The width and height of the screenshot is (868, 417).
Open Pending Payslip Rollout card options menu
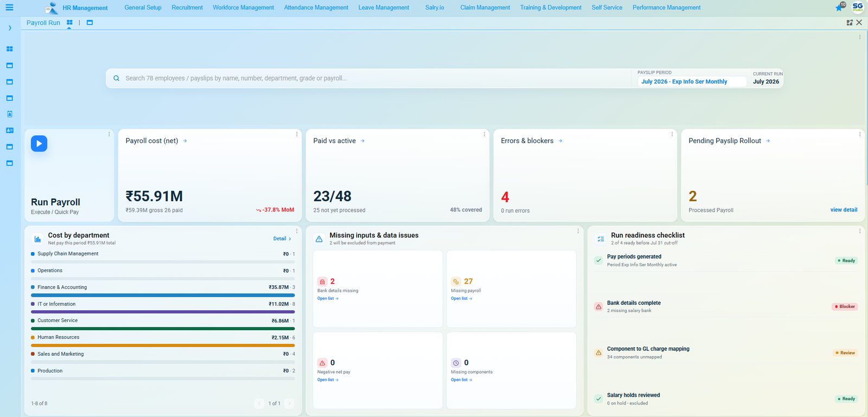click(x=860, y=134)
